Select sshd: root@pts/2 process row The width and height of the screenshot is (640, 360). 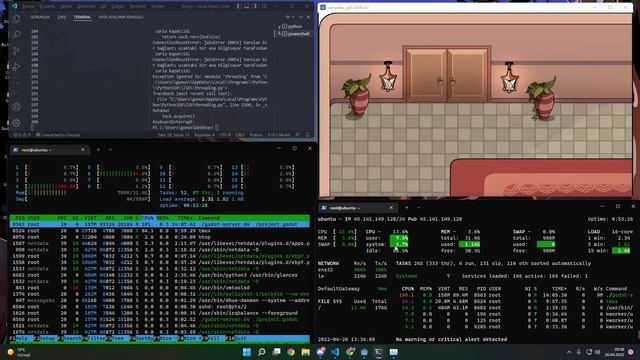[160, 307]
